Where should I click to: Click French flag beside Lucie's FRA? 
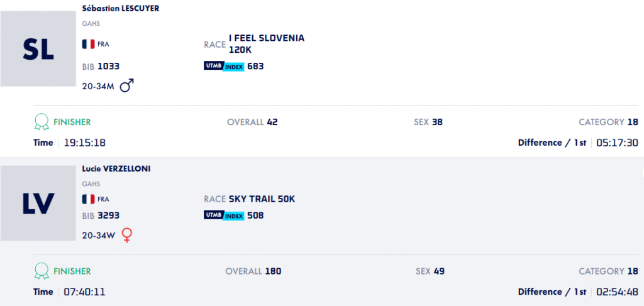click(88, 199)
